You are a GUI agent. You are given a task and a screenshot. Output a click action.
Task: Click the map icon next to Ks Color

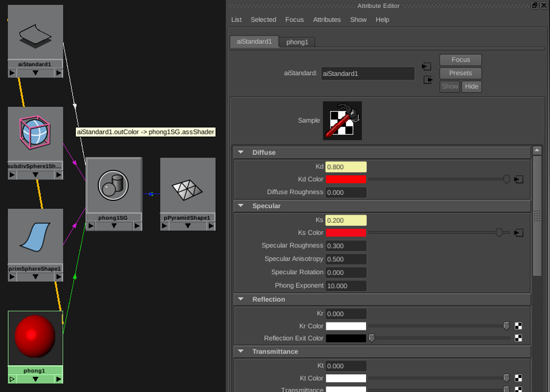pyautogui.click(x=519, y=233)
